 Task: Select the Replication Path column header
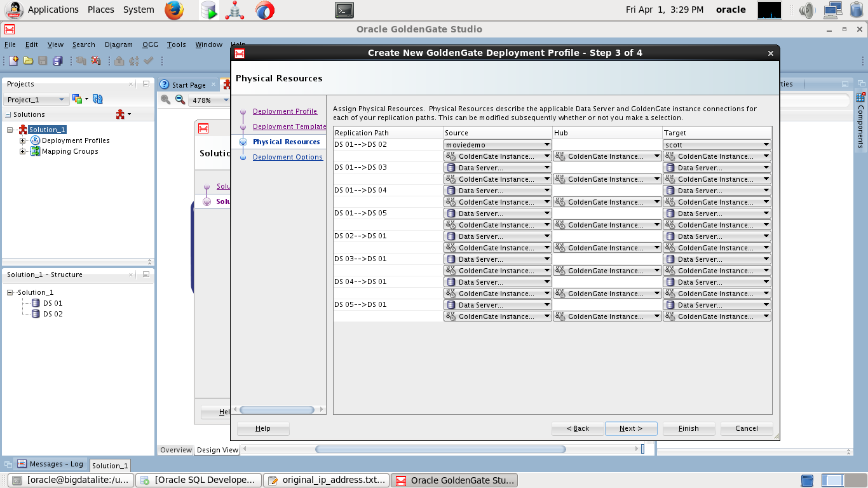coord(388,133)
